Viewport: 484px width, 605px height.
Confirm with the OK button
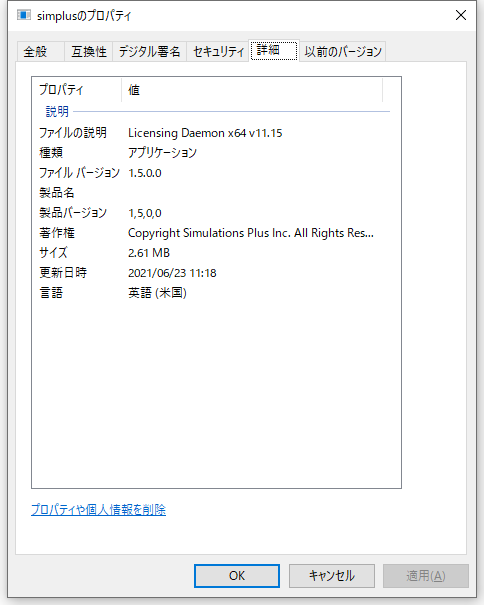(x=237, y=576)
